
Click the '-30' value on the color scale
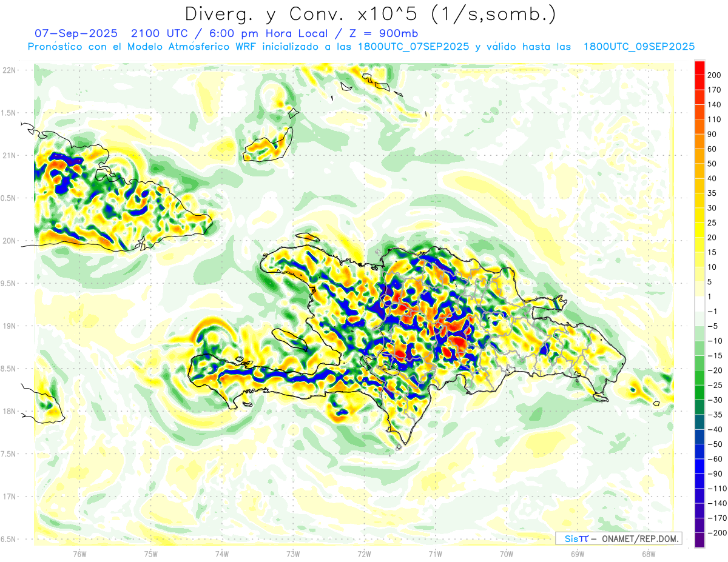[716, 400]
